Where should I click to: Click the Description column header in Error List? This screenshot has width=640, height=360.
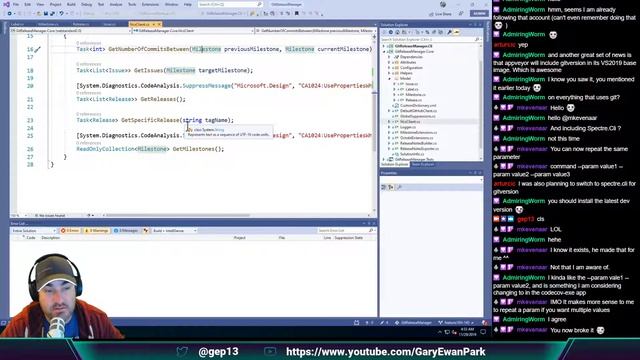[51, 238]
